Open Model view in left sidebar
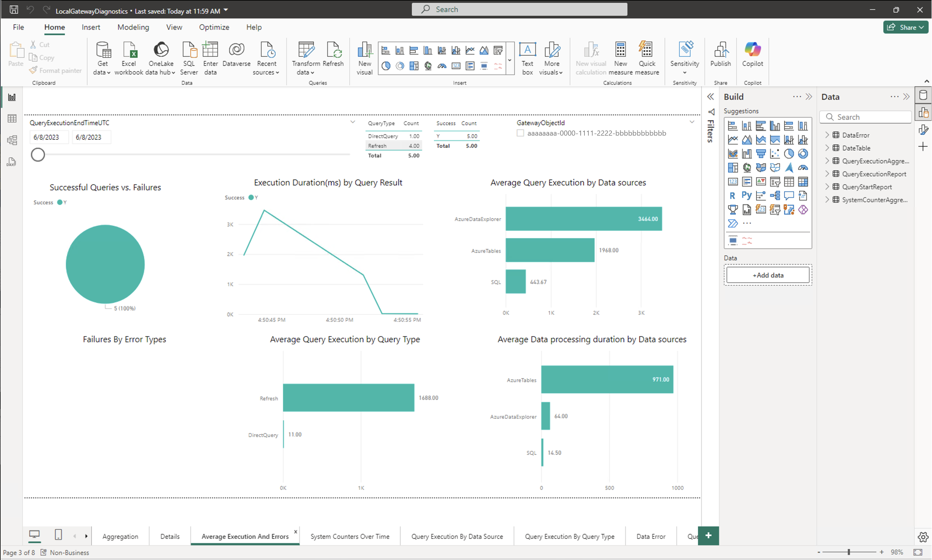This screenshot has height=560, width=932. pos(12,140)
